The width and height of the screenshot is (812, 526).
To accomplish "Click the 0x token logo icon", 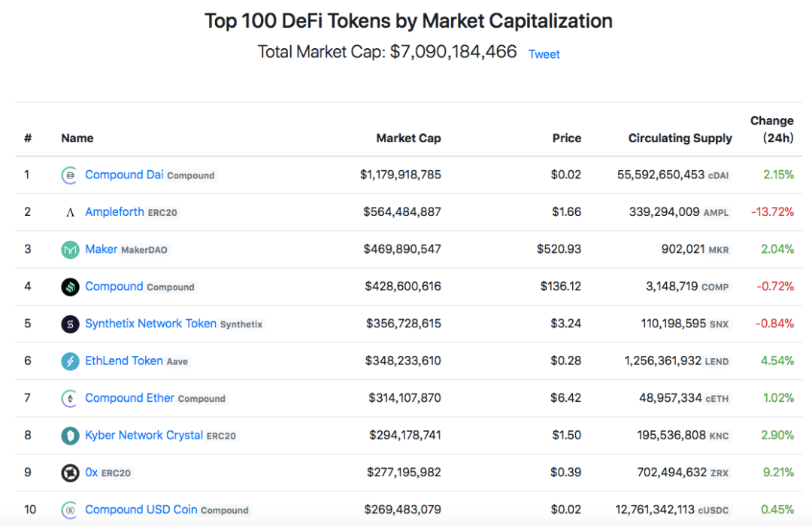I will pos(70,473).
